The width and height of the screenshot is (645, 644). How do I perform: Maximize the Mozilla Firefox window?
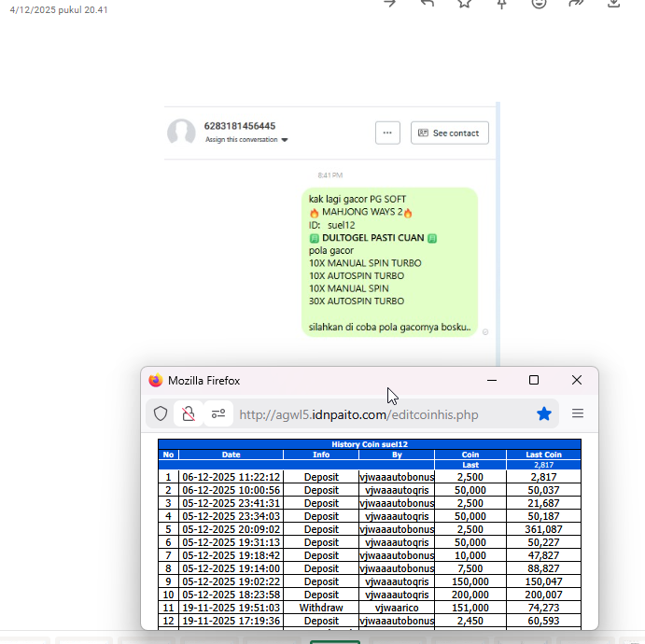click(x=534, y=380)
